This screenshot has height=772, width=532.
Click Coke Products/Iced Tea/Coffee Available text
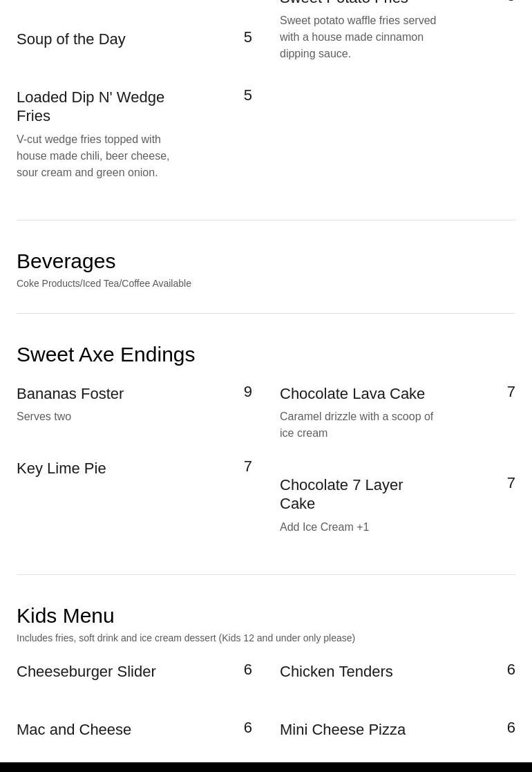click(x=104, y=283)
